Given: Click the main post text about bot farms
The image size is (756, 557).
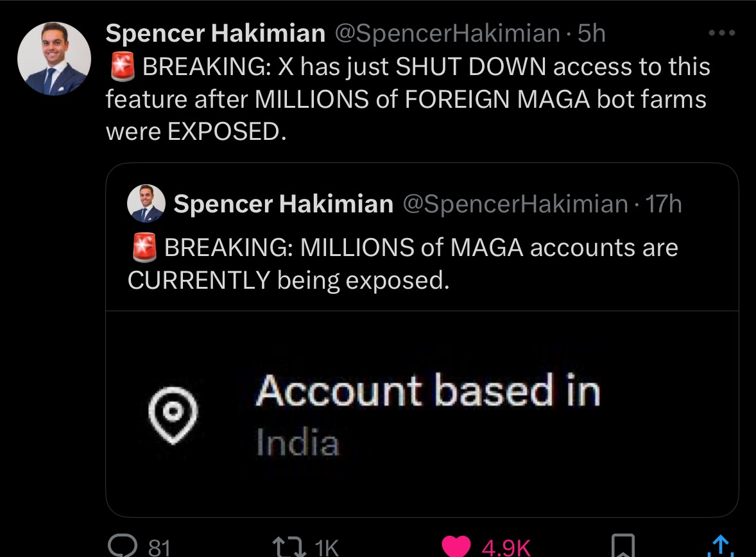Looking at the screenshot, I should pyautogui.click(x=408, y=99).
